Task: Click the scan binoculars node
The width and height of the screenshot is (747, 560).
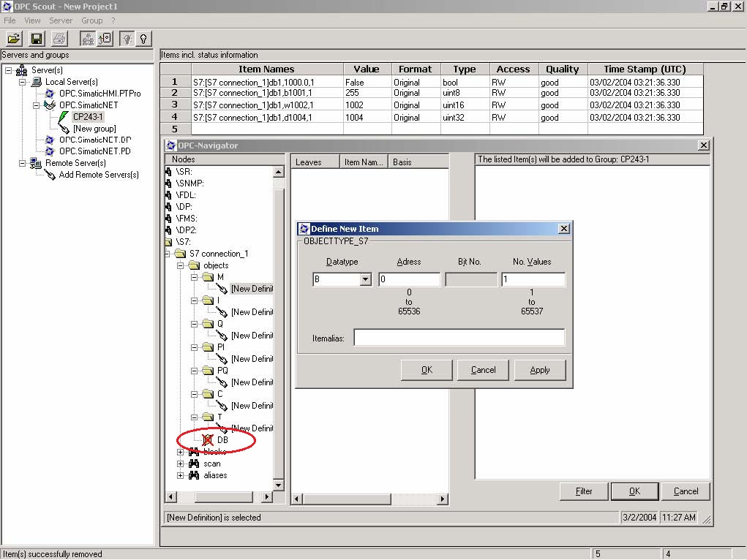Action: 193,463
